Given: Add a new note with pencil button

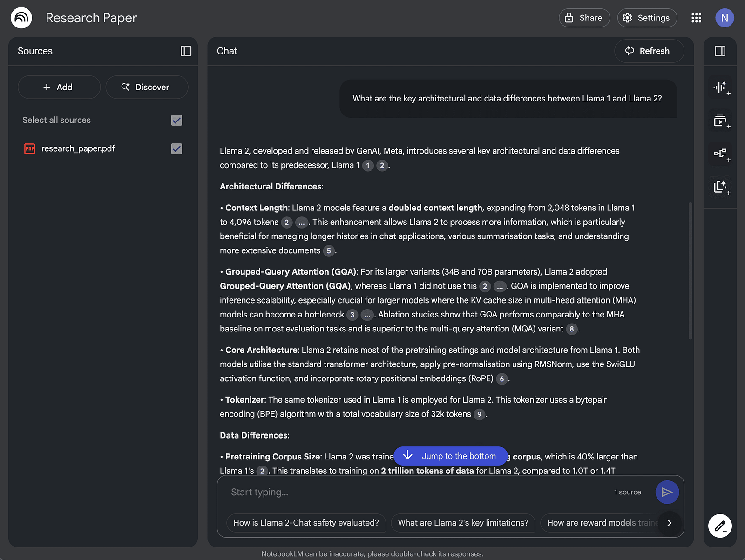Looking at the screenshot, I should pos(720,526).
